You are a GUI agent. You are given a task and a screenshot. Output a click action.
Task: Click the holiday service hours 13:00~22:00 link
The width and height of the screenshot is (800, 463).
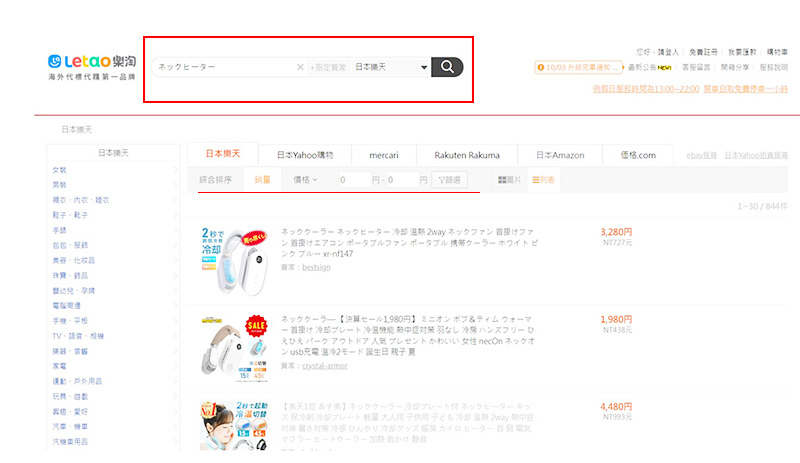click(646, 89)
